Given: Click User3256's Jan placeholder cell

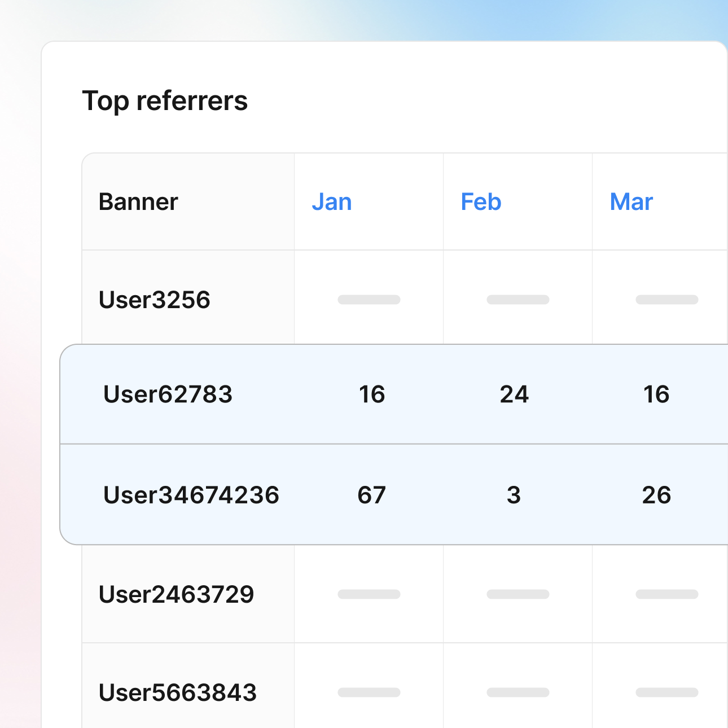Looking at the screenshot, I should click(369, 300).
